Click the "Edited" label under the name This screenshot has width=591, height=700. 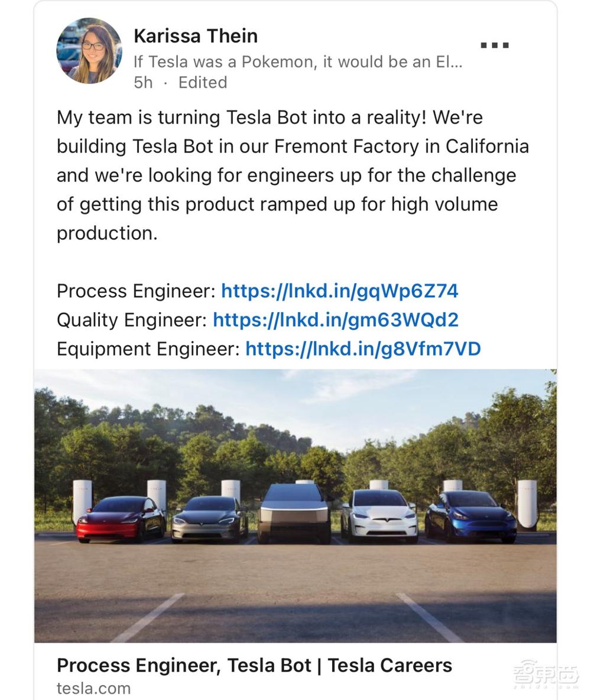point(203,82)
